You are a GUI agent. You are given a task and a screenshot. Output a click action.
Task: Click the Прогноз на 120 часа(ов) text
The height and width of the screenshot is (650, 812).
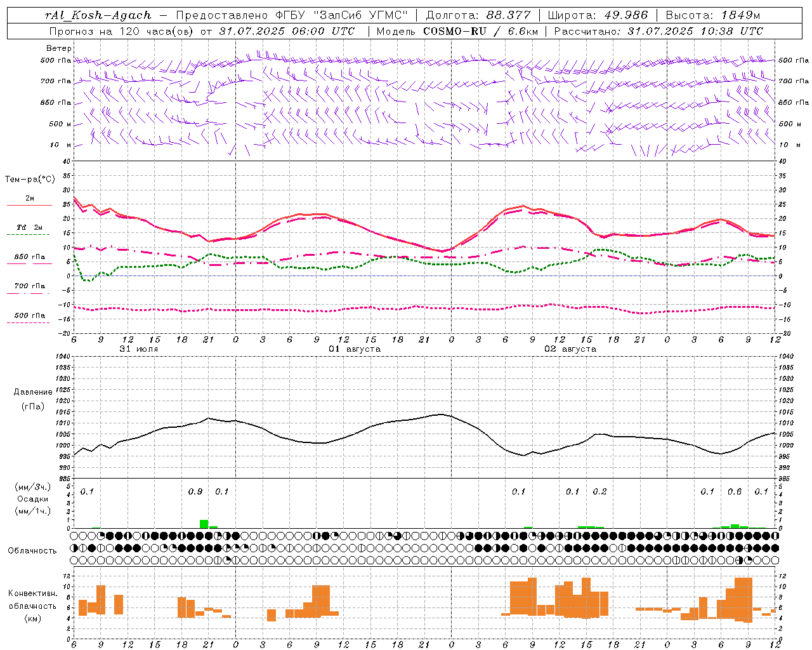tap(122, 31)
